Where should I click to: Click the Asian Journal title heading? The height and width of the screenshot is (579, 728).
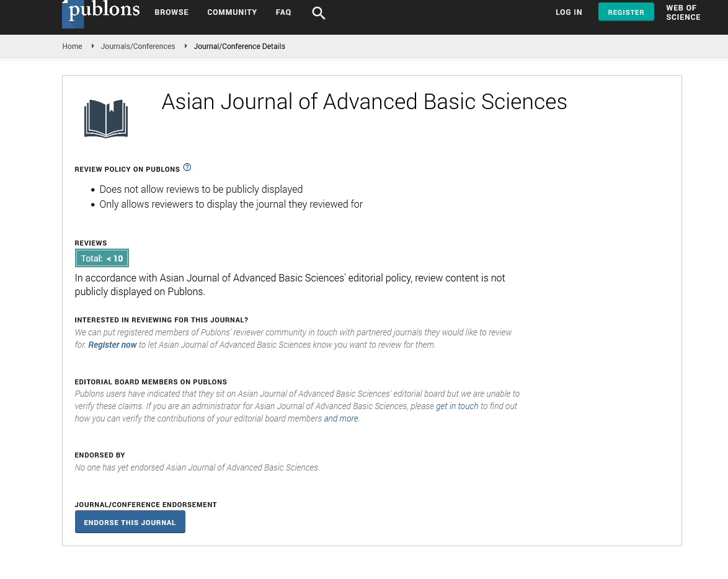click(x=364, y=102)
